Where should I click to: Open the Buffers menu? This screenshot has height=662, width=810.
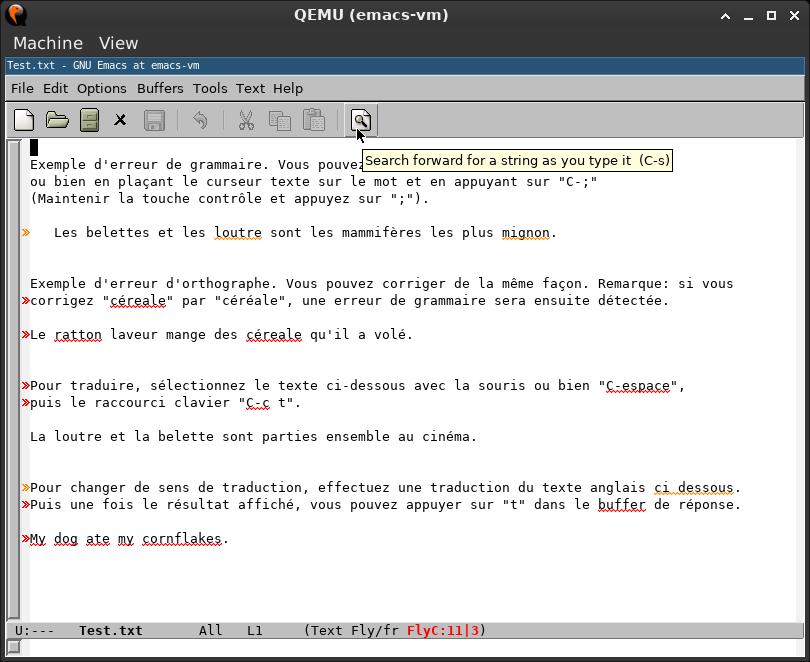(x=160, y=88)
